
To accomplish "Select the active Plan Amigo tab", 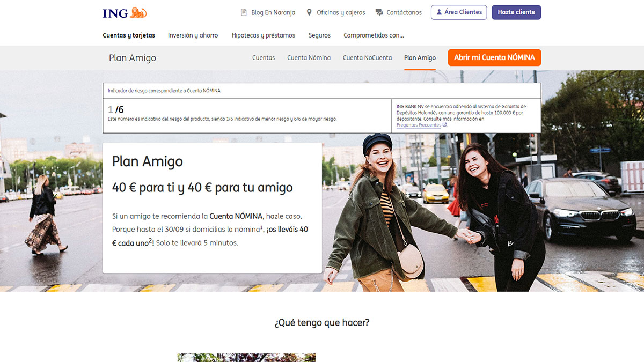I will 420,58.
